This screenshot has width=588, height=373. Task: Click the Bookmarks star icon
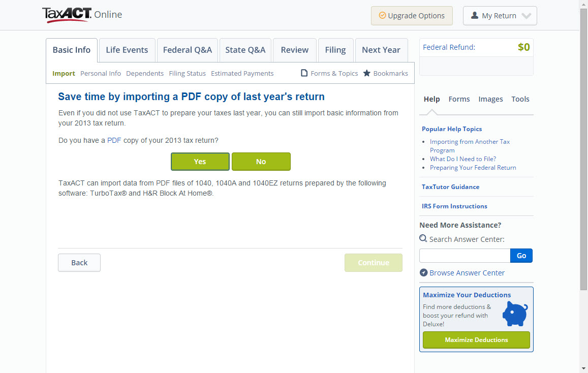(x=367, y=73)
